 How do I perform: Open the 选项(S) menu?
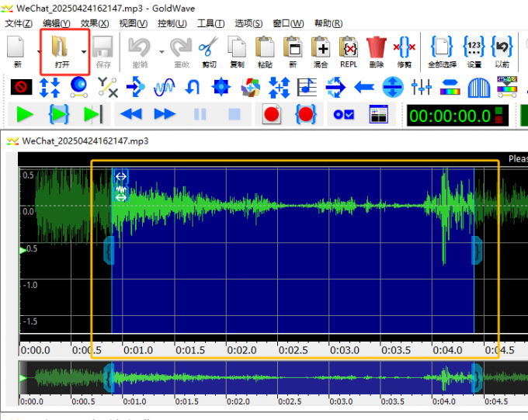(248, 23)
